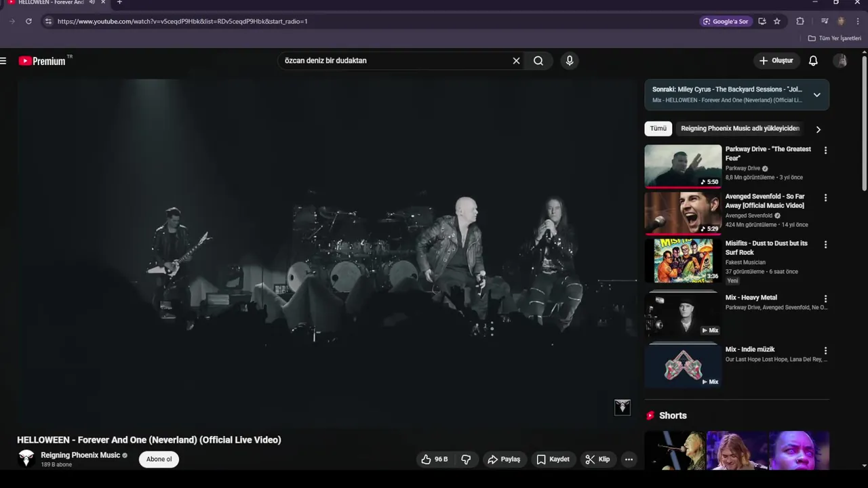Reload the page in the browser
Screen dimensions: 868x488
28,21
